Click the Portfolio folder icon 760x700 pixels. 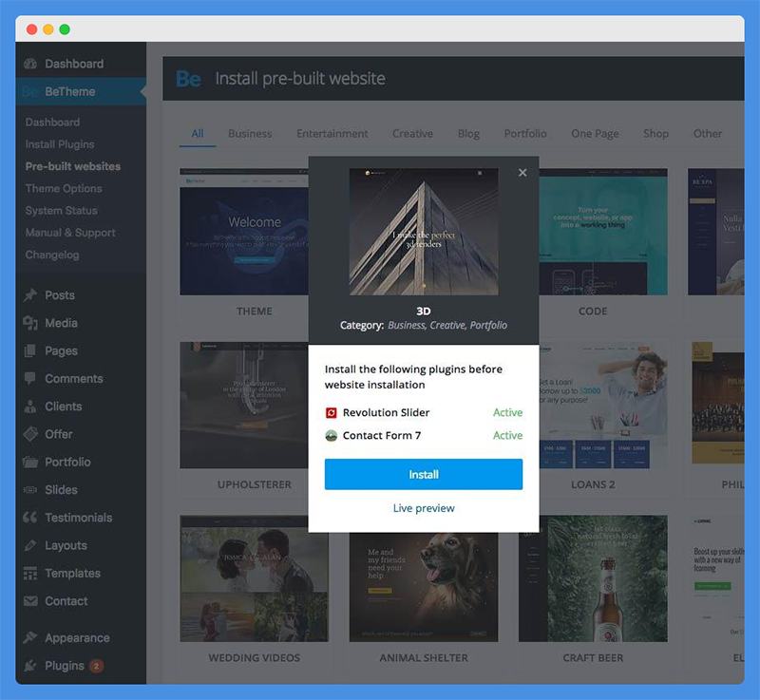(x=30, y=463)
